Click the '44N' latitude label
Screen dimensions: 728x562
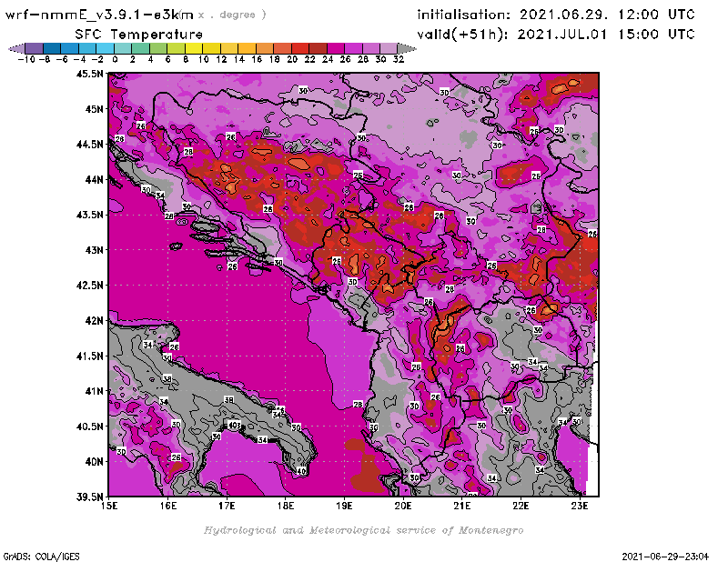point(94,179)
